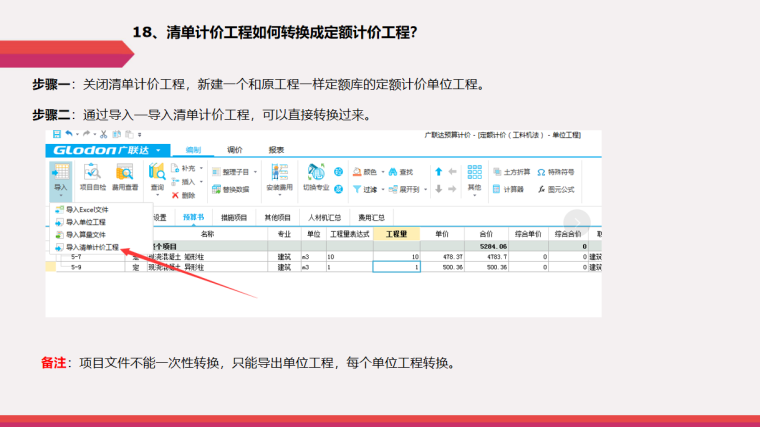Click the save icon in quick access bar
Viewport: 760px width, 427px height.
pyautogui.click(x=58, y=134)
